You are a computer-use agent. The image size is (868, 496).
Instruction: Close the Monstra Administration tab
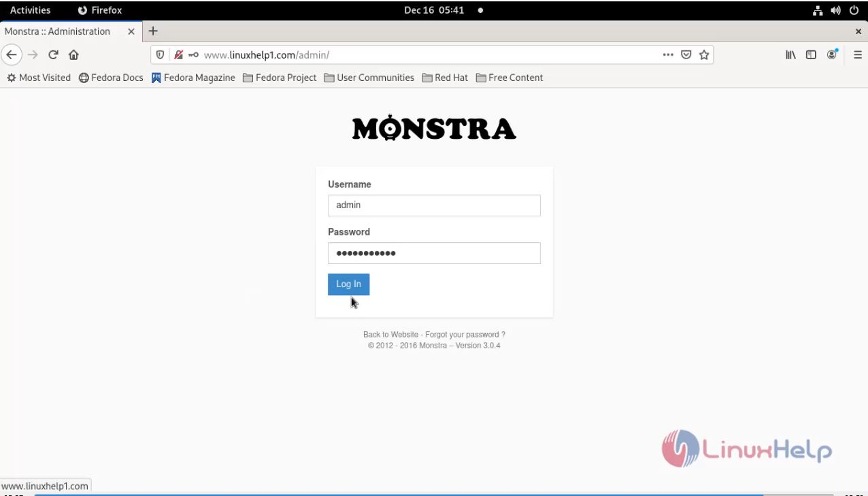pyautogui.click(x=131, y=31)
